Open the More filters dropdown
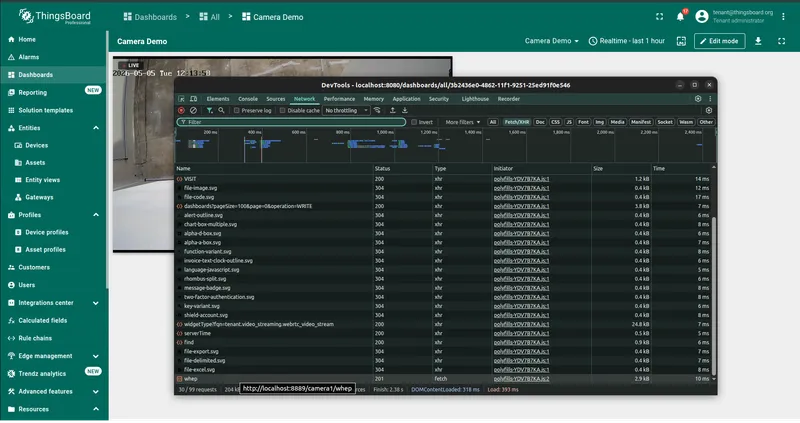The image size is (800, 423). [x=462, y=122]
